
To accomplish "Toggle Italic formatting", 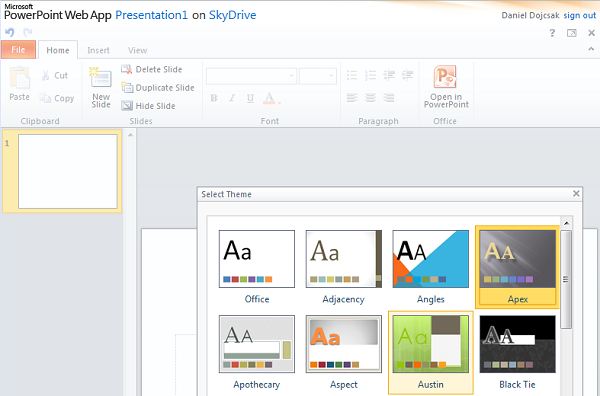I will [x=232, y=98].
